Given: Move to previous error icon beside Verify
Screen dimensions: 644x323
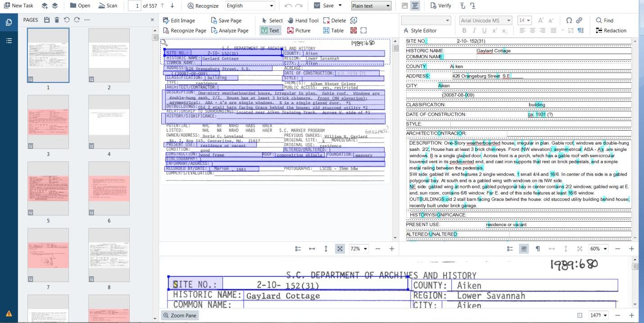Looking at the screenshot, I should pyautogui.click(x=463, y=6).
